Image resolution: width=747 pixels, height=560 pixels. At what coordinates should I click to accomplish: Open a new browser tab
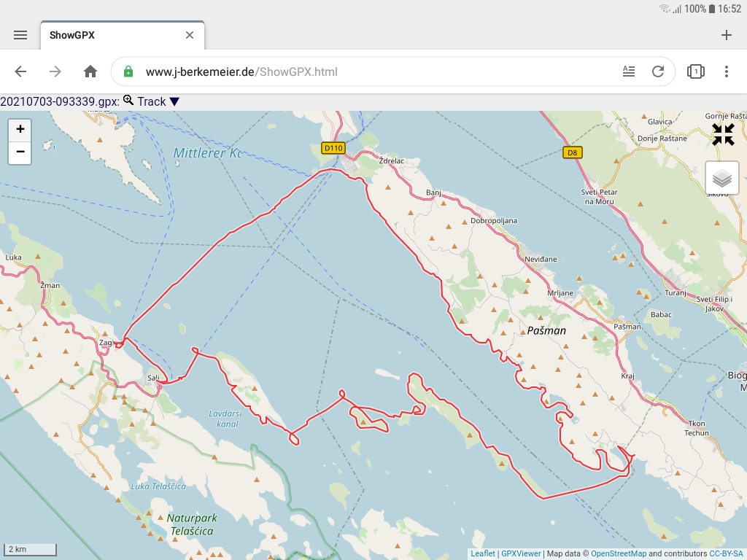pyautogui.click(x=727, y=34)
